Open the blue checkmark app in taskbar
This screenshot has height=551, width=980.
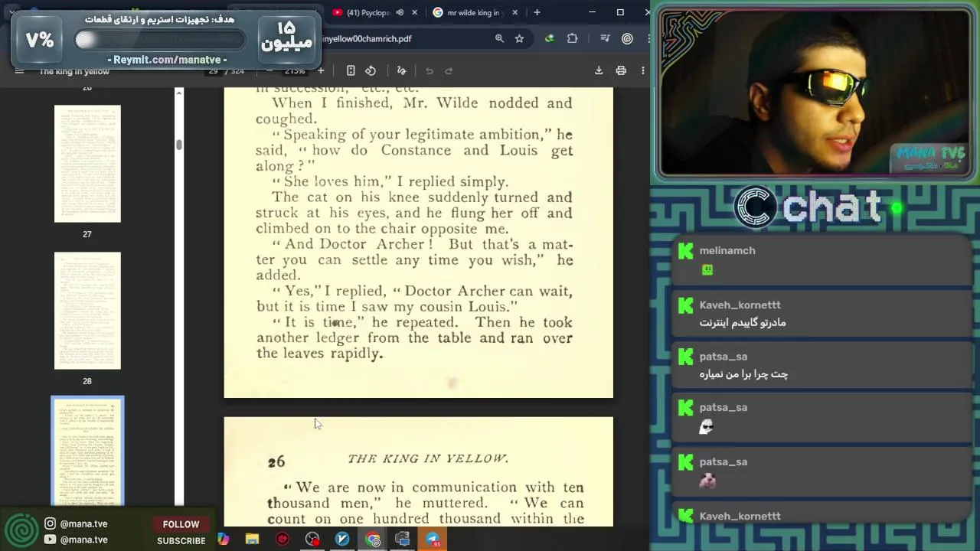pyautogui.click(x=342, y=540)
